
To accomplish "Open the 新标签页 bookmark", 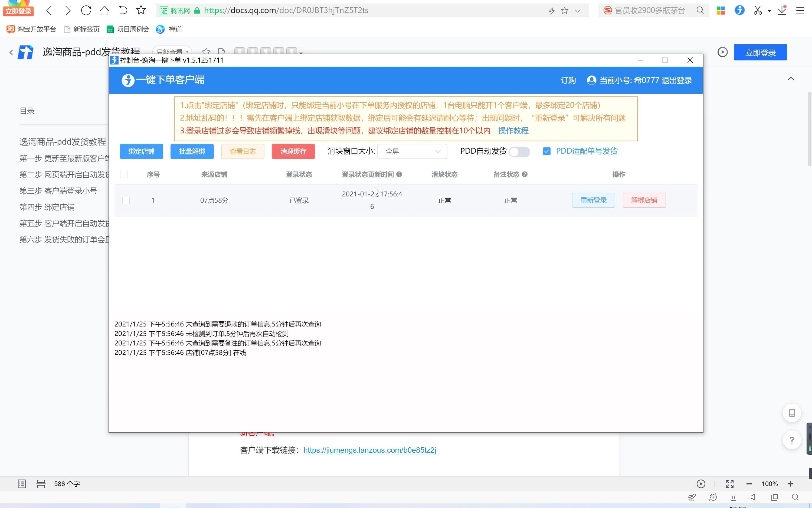I will pyautogui.click(x=82, y=29).
